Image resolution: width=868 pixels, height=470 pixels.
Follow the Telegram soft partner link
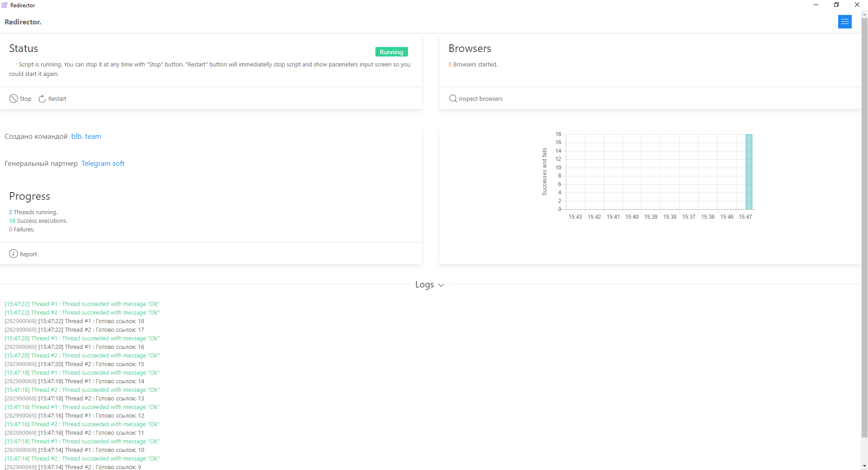pyautogui.click(x=103, y=164)
